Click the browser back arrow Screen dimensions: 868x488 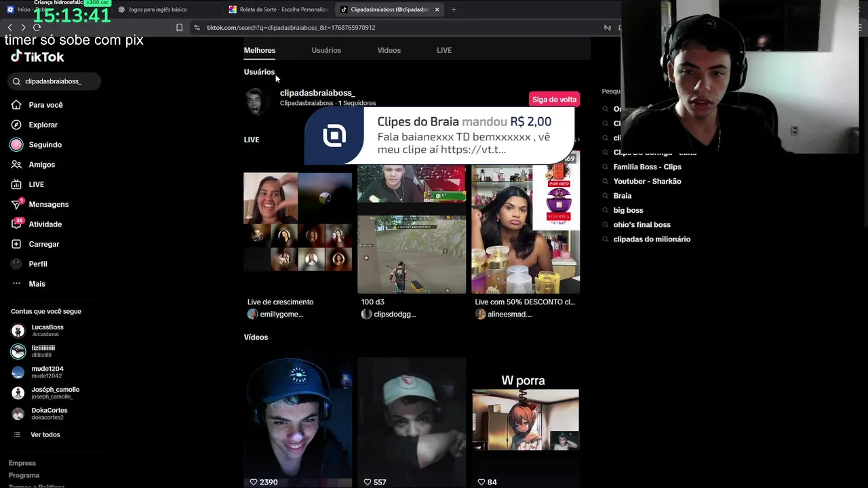pos(9,28)
